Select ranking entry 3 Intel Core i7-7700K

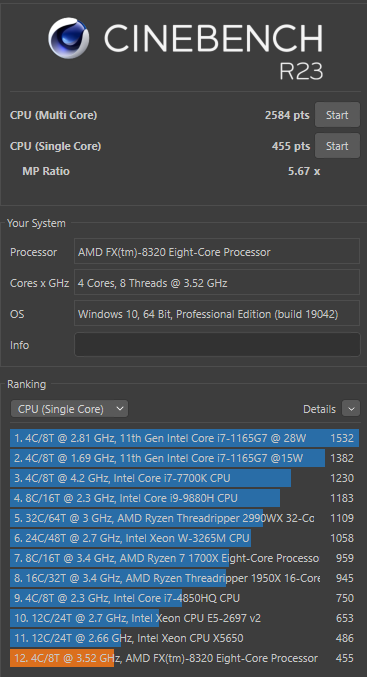pos(184,478)
